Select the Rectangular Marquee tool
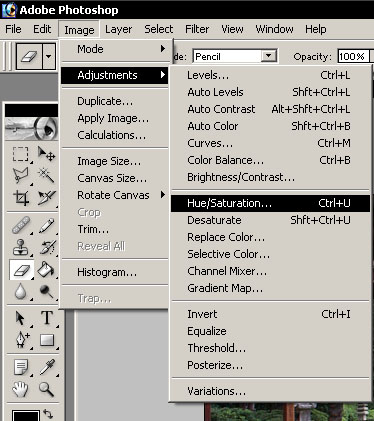The height and width of the screenshot is (421, 374). pos(21,154)
